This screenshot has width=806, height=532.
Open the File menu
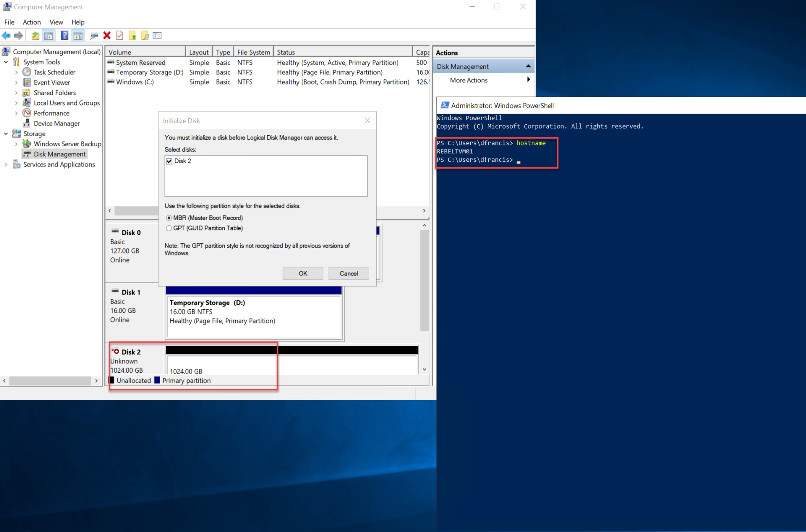click(9, 22)
